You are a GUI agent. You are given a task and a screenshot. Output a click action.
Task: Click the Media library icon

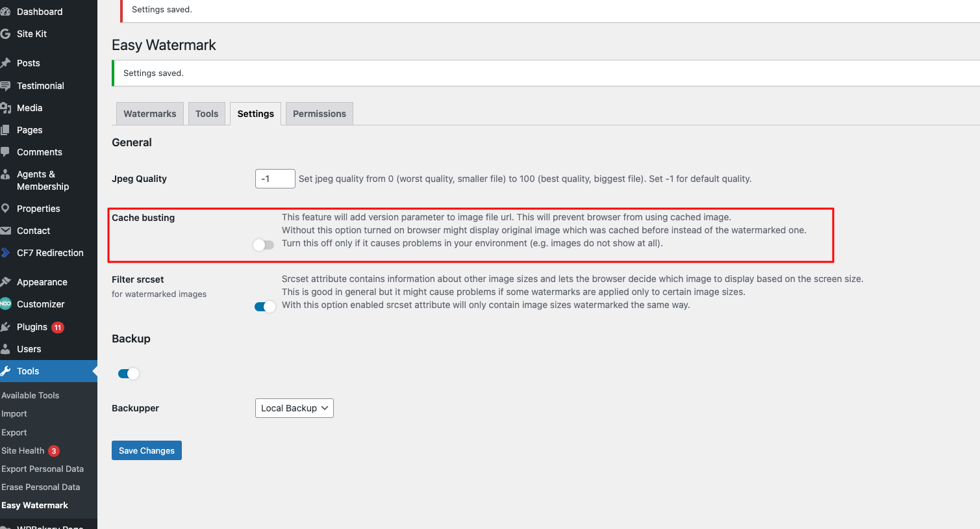(5, 108)
